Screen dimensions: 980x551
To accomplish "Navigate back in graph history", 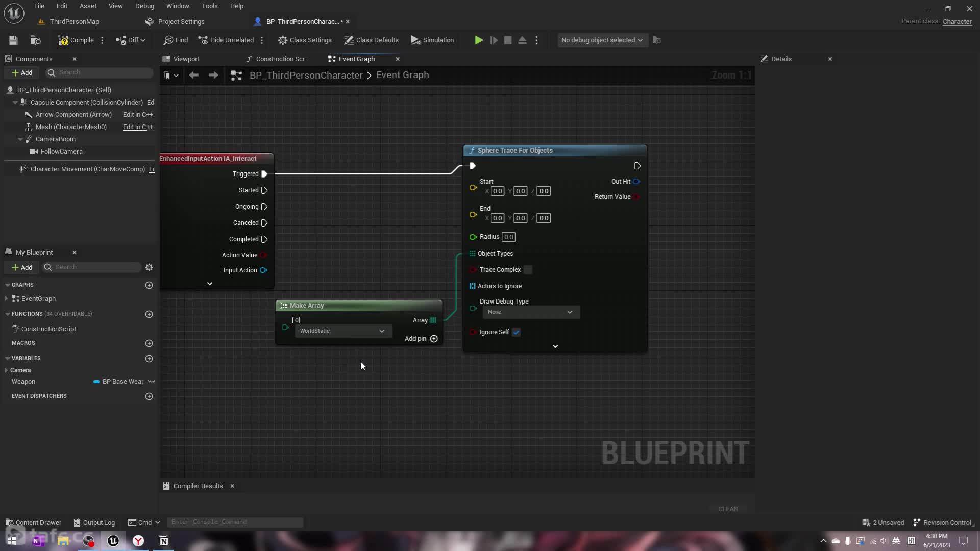I will click(193, 76).
